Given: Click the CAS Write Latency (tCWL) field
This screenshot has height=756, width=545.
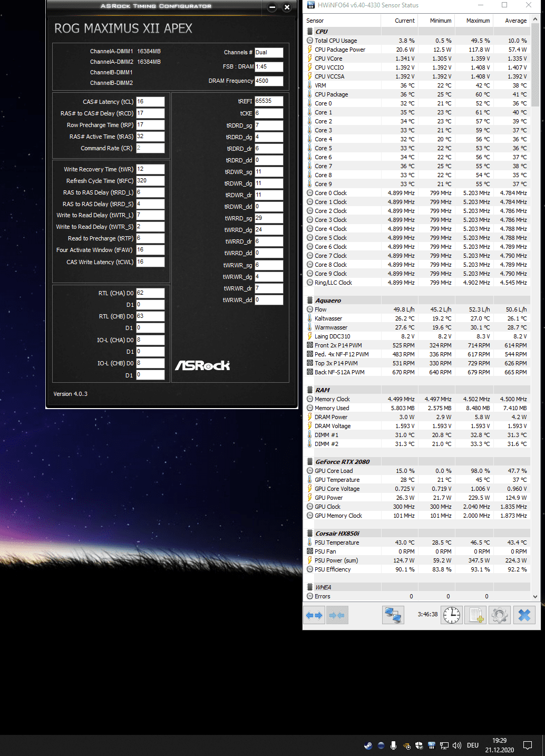Looking at the screenshot, I should (150, 262).
